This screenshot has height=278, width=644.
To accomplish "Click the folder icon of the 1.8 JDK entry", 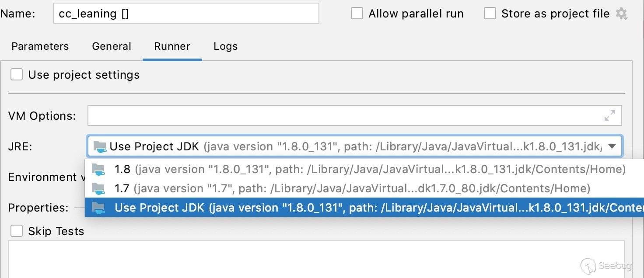I will 98,170.
